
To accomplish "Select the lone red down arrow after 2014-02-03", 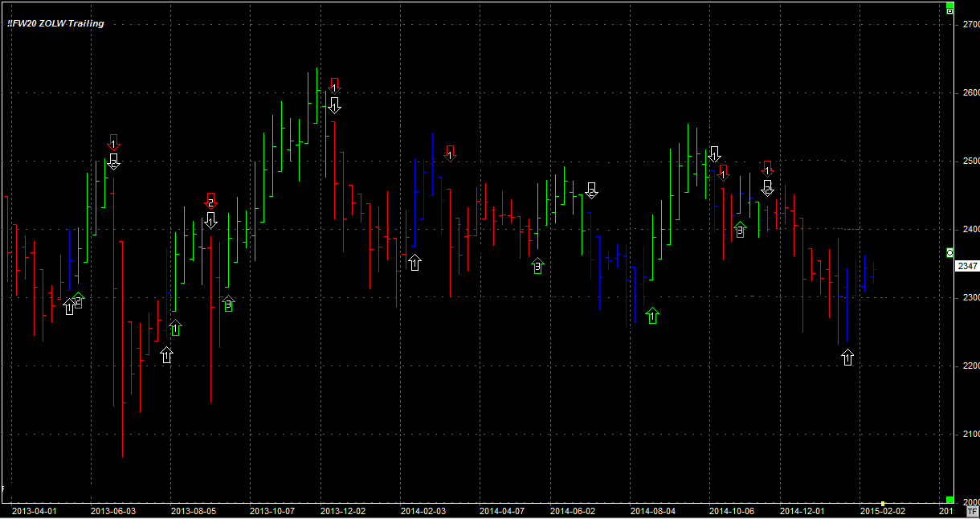I will click(450, 153).
